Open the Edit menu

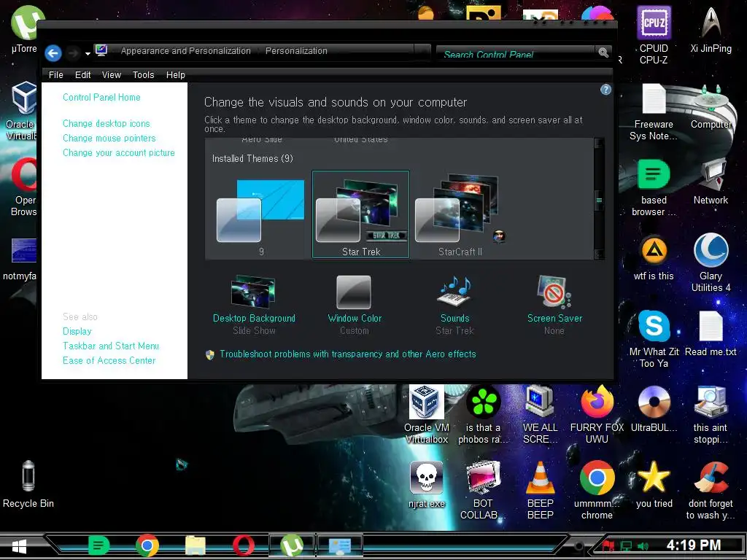(83, 75)
